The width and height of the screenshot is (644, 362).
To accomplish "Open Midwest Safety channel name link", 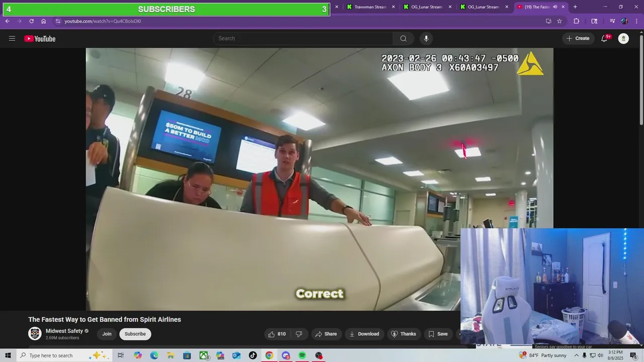I will click(x=64, y=331).
